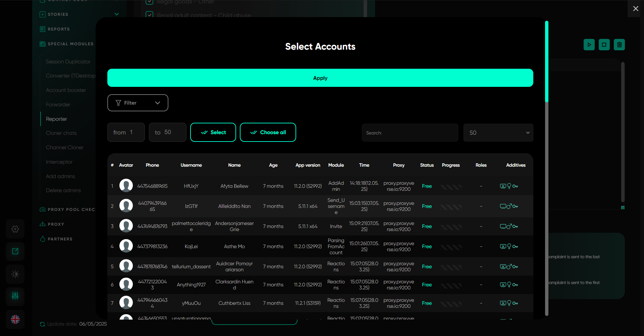Open Reports in the sidebar
Screen dimensions: 644x336
tap(59, 29)
